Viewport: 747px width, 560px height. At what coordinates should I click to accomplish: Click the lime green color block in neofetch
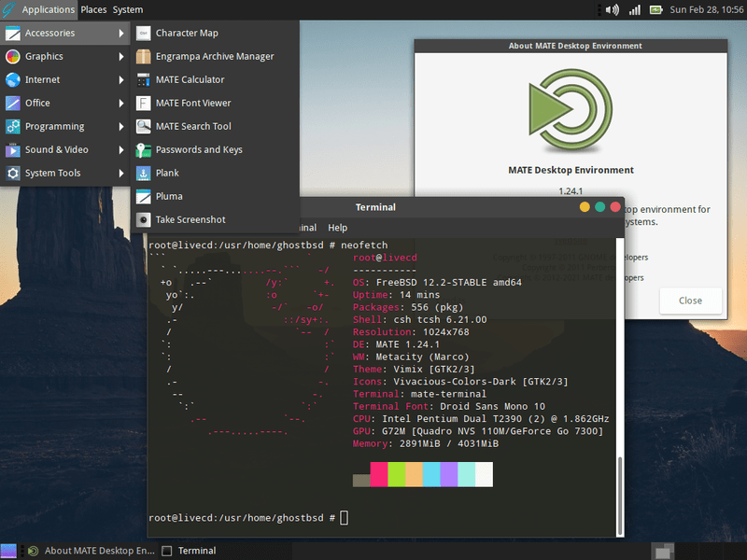click(396, 474)
